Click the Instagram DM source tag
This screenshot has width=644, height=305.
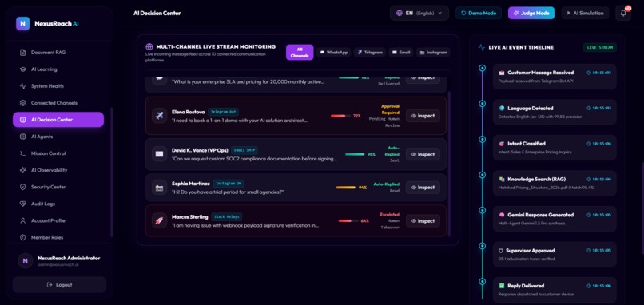tap(229, 184)
